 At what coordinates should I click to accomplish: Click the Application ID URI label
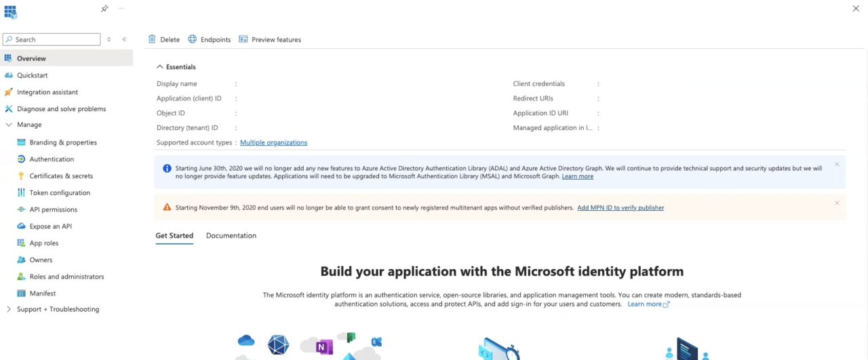click(x=540, y=113)
